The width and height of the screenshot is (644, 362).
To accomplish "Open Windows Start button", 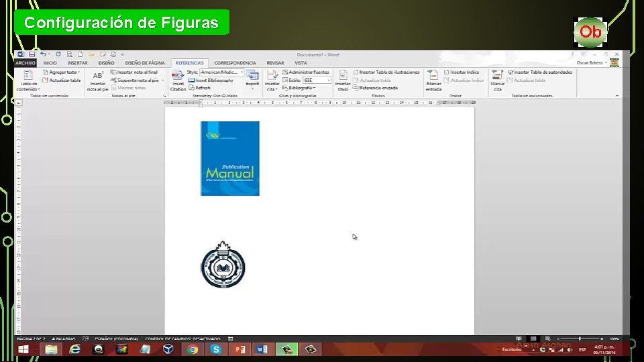I will pyautogui.click(x=24, y=349).
